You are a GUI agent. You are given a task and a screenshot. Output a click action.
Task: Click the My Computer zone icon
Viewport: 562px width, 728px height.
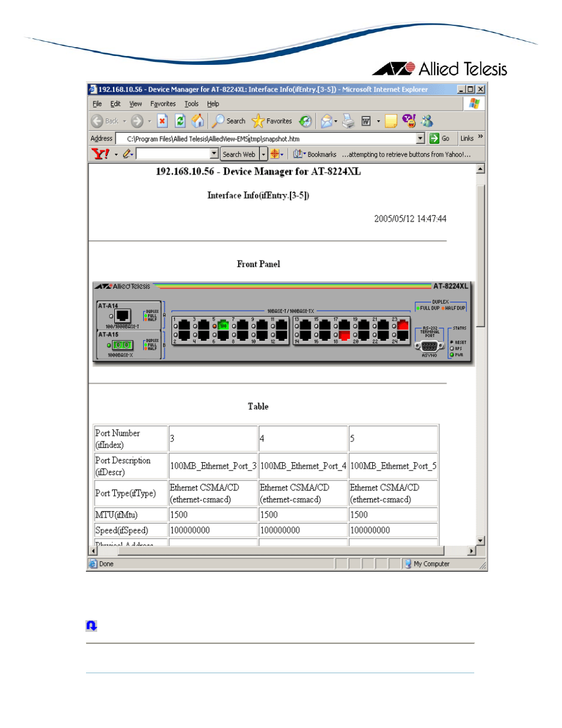click(408, 564)
